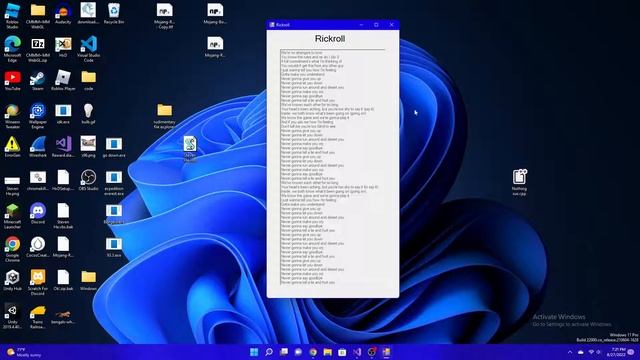640x360 pixels.
Task: Maximize the Rickroll window
Action: 376,24
